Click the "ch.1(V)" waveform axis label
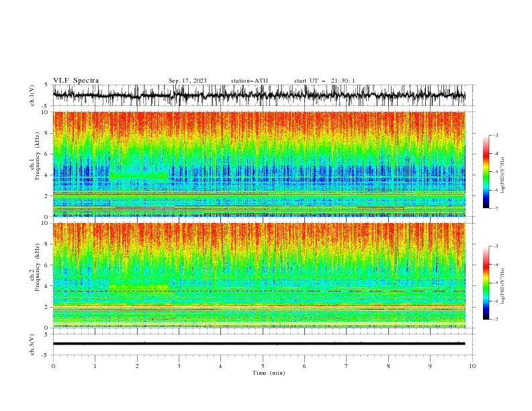Viewport: 532px width, 411px height. [32, 95]
